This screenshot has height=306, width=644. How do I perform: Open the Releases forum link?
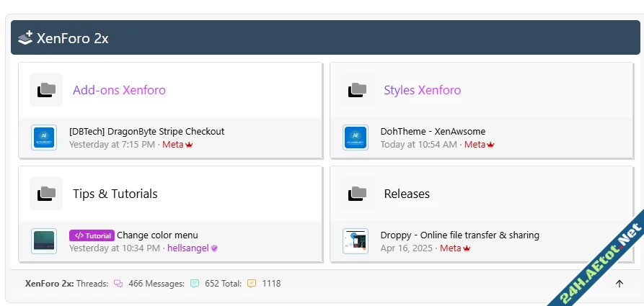tap(407, 194)
